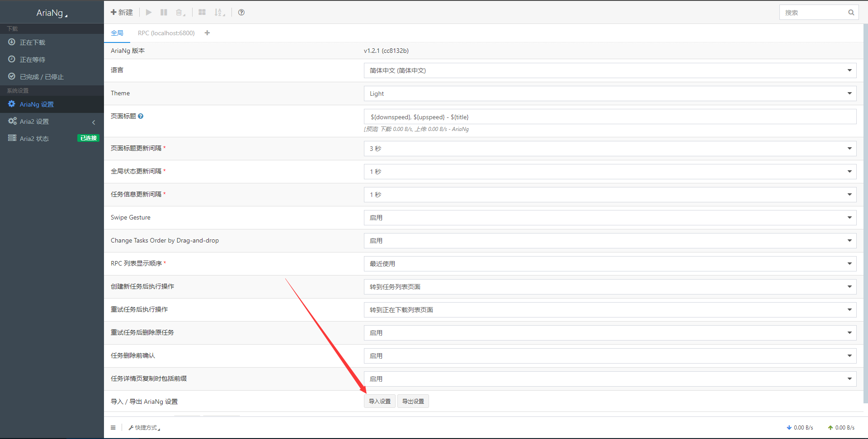Go to 正在等待 waiting list
Screen dimensions: 868x439
coord(52,59)
